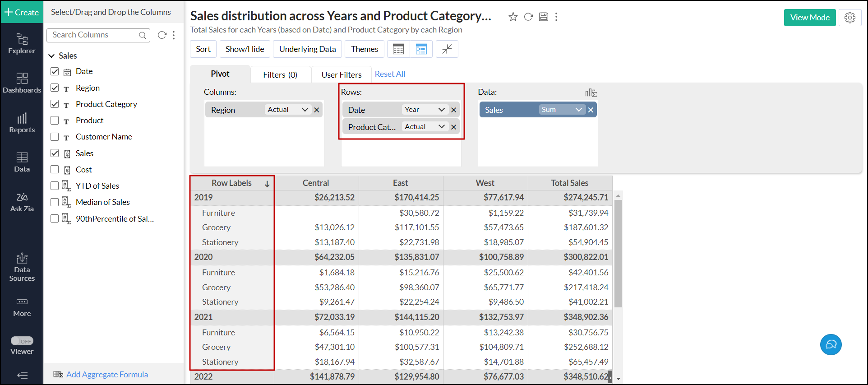
Task: Collapse the Sales table tree
Action: [x=51, y=56]
